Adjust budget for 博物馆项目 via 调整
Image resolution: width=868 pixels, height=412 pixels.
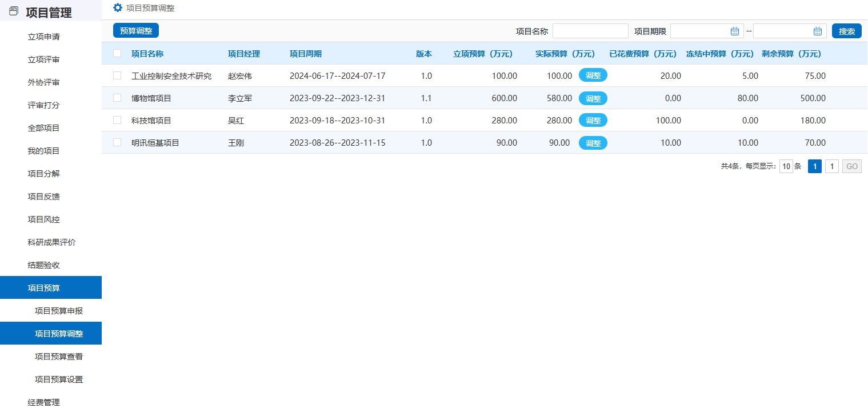click(x=593, y=98)
